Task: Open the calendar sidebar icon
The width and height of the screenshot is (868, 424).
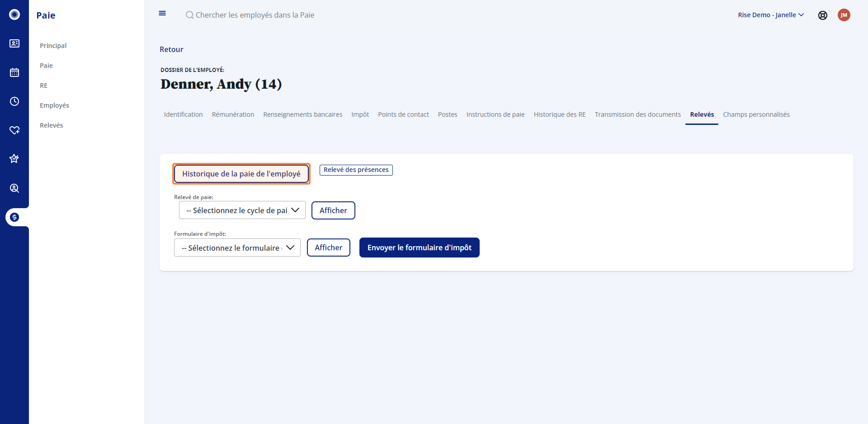Action: point(14,73)
